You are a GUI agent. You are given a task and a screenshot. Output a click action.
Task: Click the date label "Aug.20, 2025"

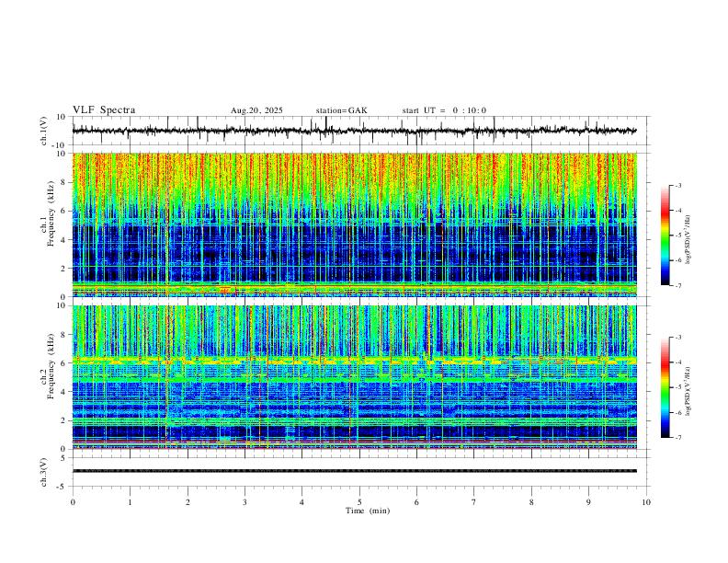[256, 110]
